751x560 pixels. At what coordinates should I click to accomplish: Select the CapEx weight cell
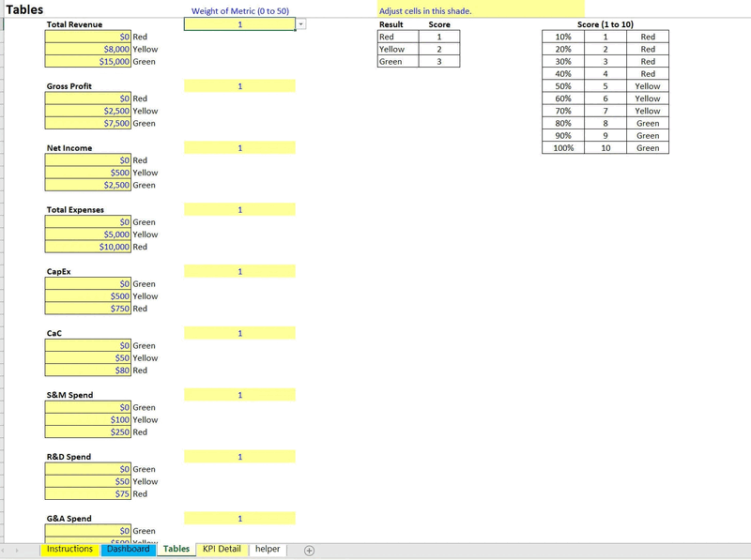pos(239,270)
